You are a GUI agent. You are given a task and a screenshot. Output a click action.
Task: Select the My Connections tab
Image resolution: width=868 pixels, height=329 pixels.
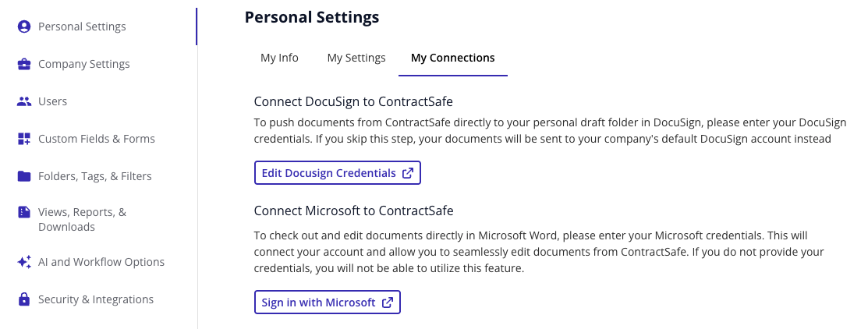pyautogui.click(x=452, y=58)
